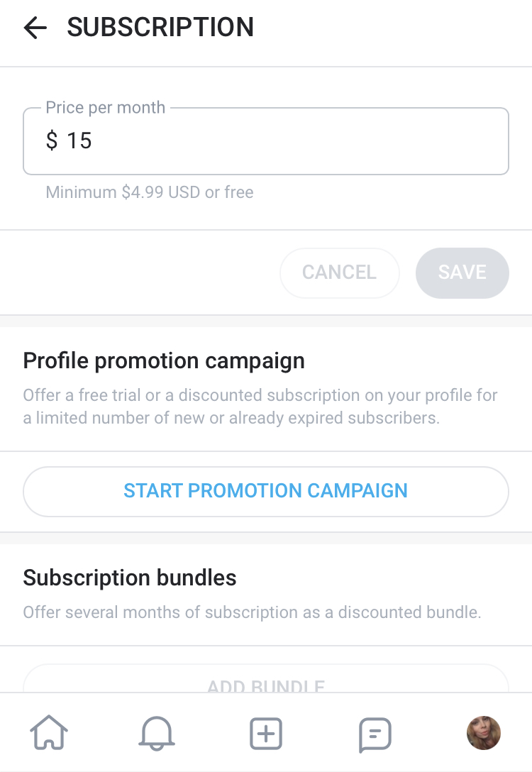532x772 pixels.
Task: Click the price value 15
Action: tap(79, 140)
